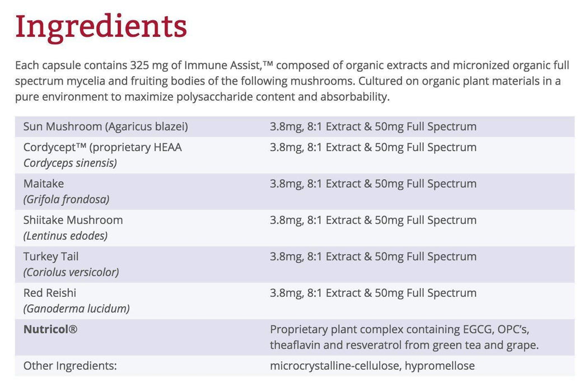Click the Sun Mushroom dosage text
Screen dimensions: 588x392
(x=373, y=127)
